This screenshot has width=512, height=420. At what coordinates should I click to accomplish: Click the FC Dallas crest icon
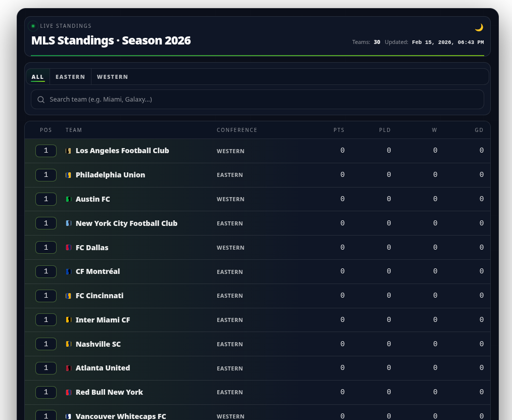pyautogui.click(x=68, y=248)
